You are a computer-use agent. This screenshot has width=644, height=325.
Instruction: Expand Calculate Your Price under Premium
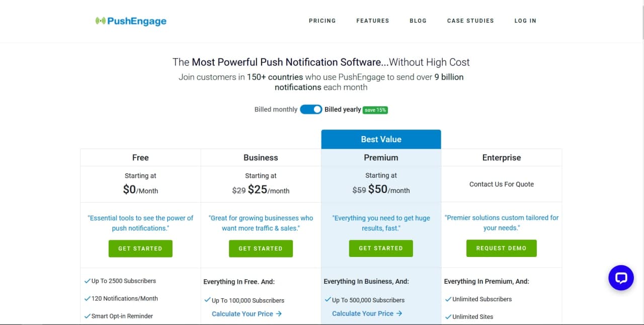367,313
